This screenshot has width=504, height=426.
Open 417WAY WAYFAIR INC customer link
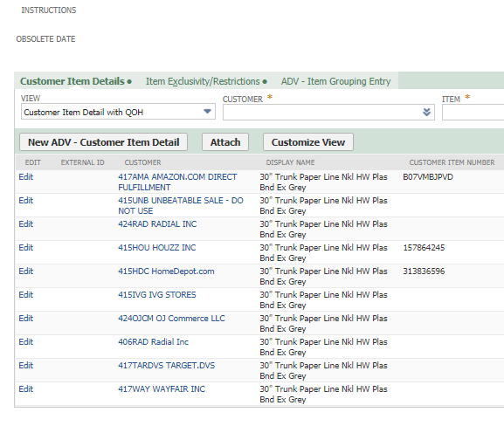[162, 388]
